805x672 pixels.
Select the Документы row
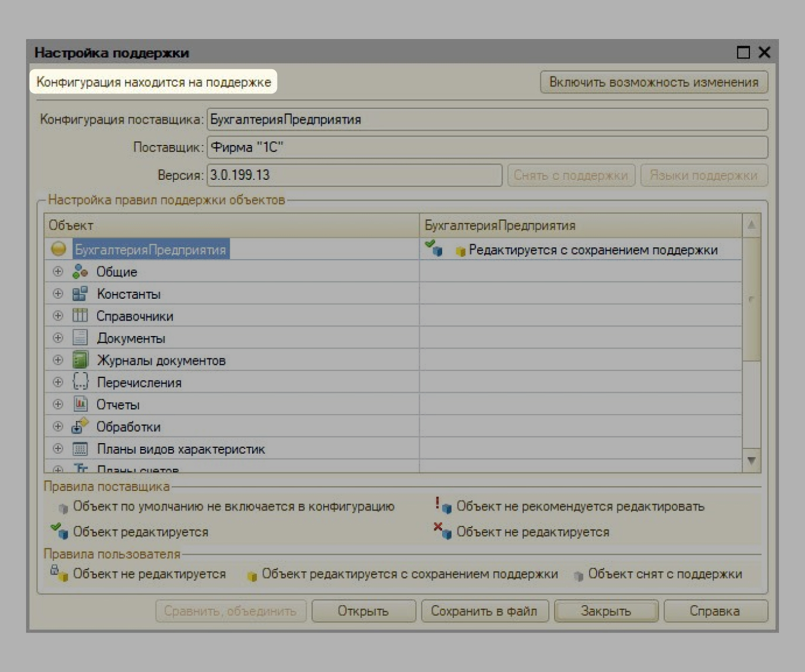coord(393,338)
